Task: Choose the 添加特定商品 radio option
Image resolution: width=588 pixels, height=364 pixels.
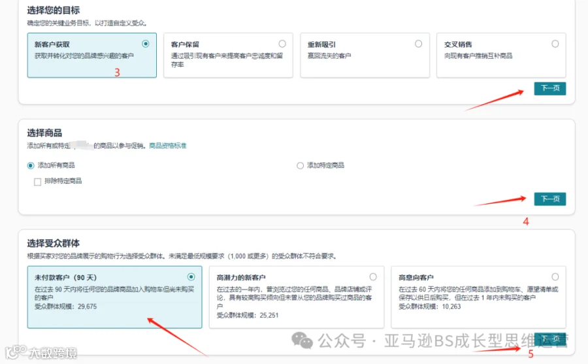Action: tap(300, 165)
